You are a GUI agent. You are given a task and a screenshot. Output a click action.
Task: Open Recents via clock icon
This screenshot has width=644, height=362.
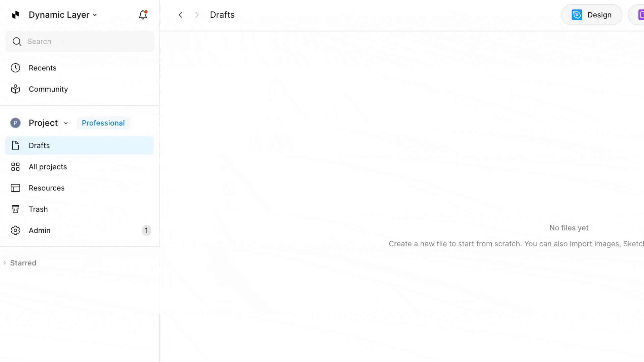point(15,68)
